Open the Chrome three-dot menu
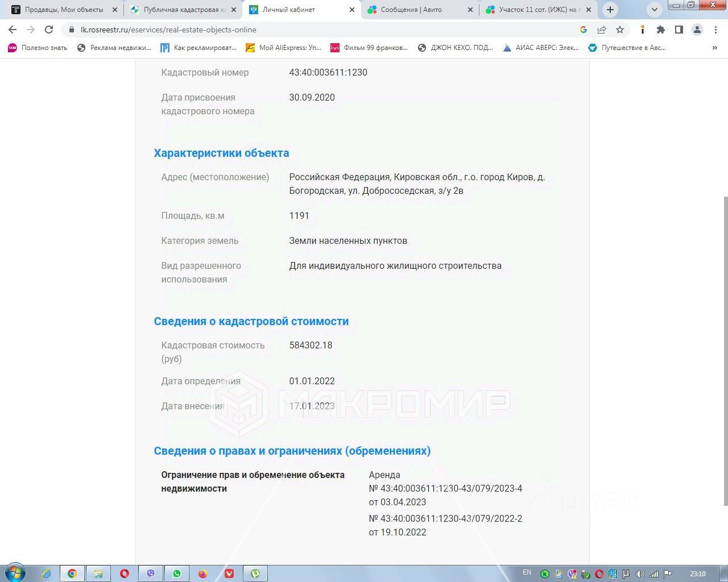Image resolution: width=728 pixels, height=582 pixels. 715,30
